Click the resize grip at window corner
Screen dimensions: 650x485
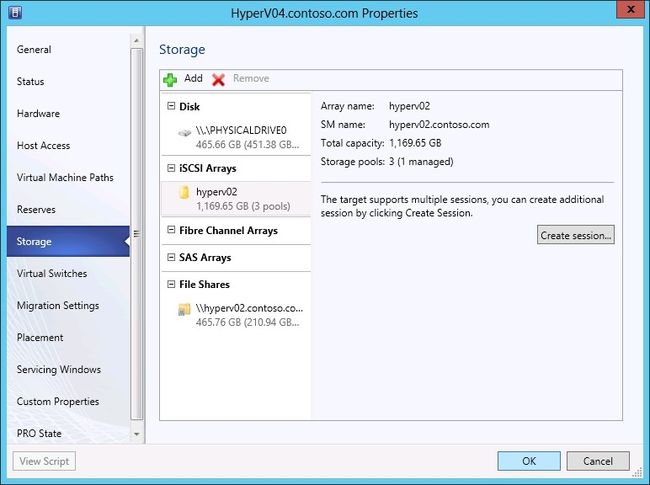pyautogui.click(x=637, y=472)
